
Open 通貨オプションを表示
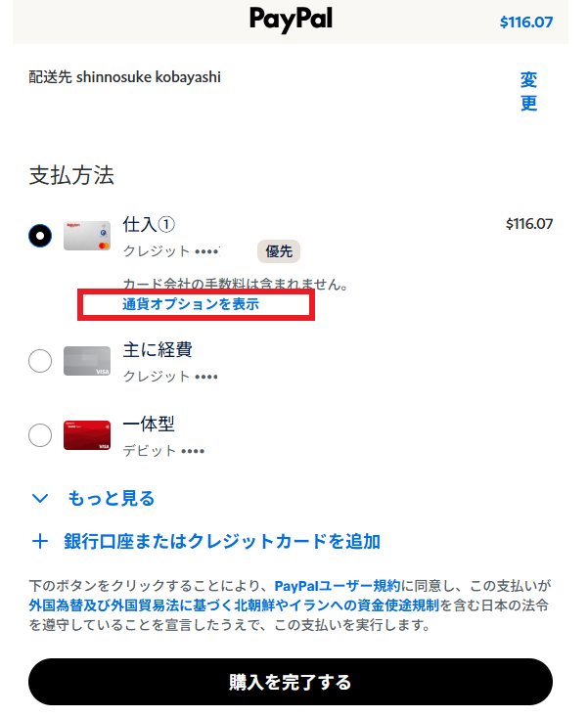[x=191, y=304]
